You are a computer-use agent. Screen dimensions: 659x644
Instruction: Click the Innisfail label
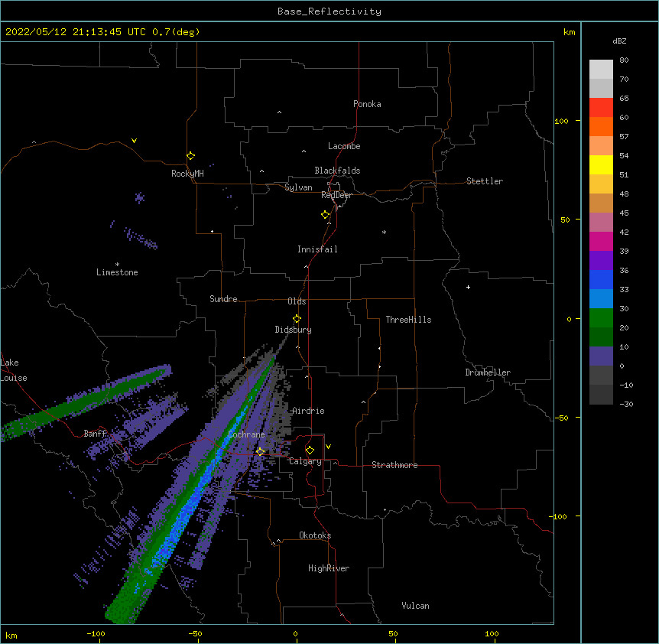317,249
